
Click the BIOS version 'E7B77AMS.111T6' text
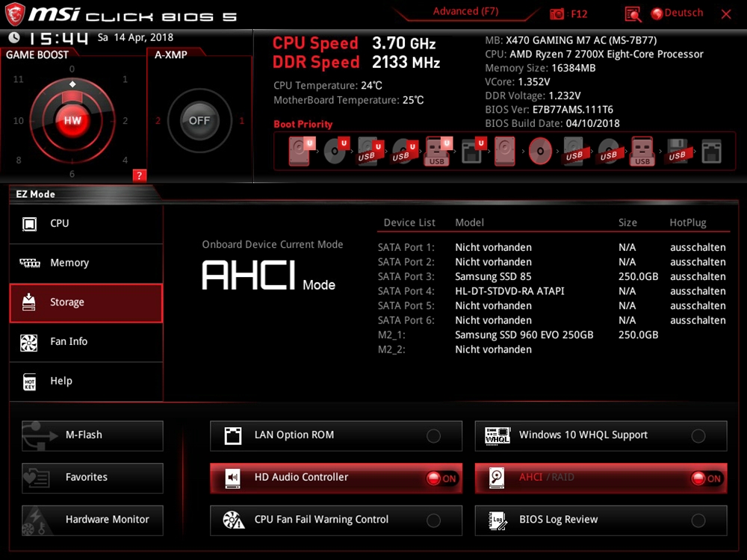573,110
